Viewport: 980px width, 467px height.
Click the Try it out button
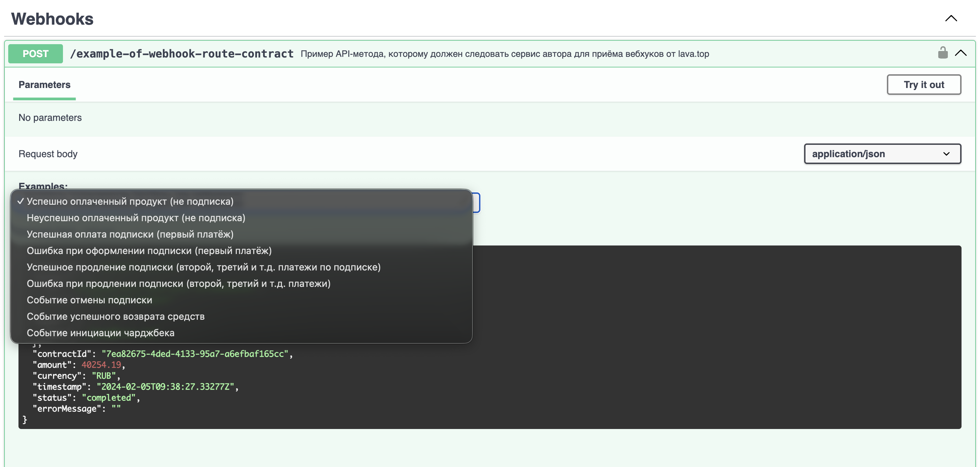click(924, 85)
